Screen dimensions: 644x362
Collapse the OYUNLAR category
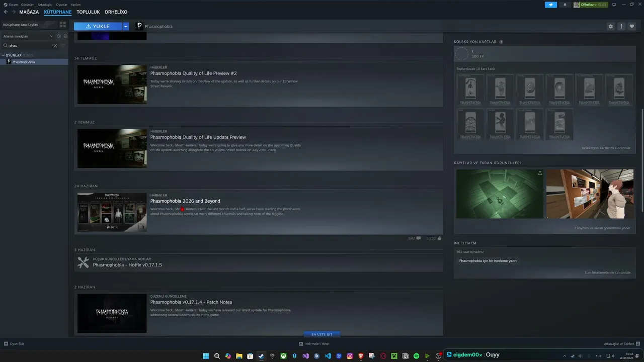(3, 55)
